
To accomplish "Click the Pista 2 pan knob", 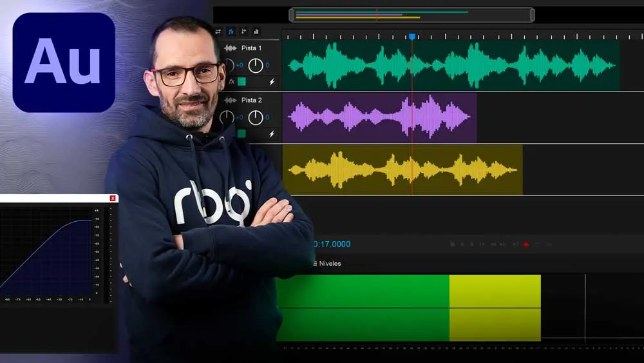I will [x=256, y=117].
